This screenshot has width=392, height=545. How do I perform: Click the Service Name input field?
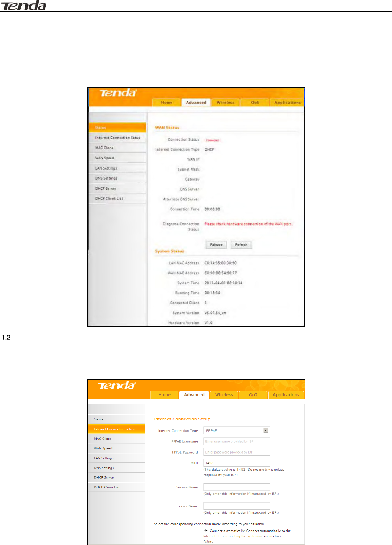(x=236, y=487)
